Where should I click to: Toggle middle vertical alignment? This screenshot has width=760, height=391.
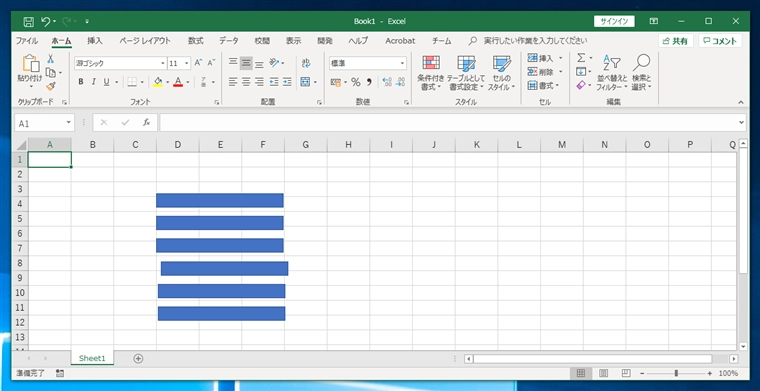[x=246, y=63]
